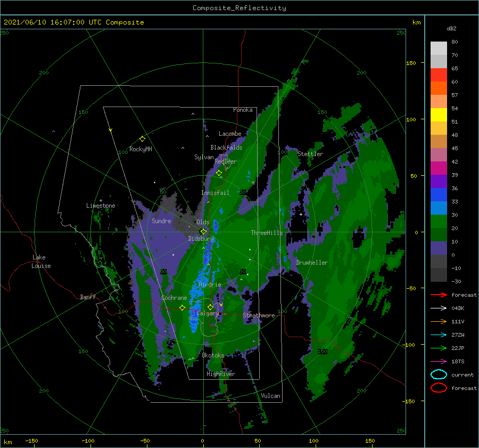Select the Strathmore label
Viewport: 479px width, 448px height.
click(x=259, y=315)
